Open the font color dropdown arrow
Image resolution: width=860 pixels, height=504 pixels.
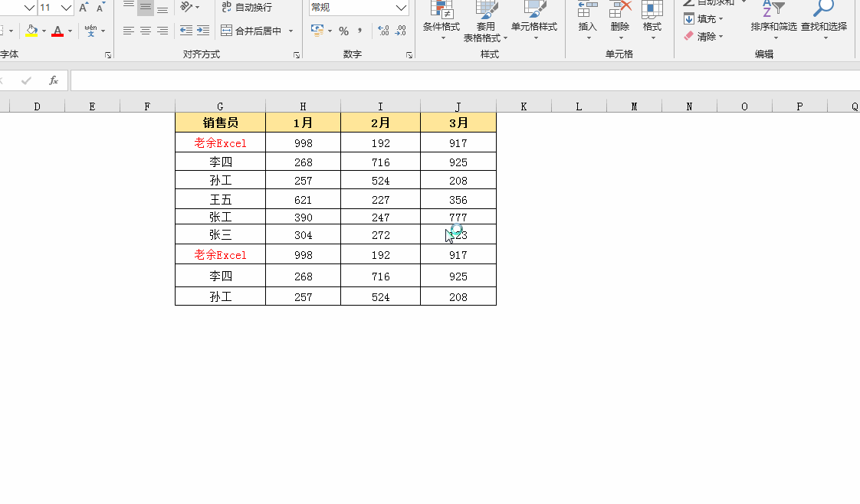click(70, 31)
